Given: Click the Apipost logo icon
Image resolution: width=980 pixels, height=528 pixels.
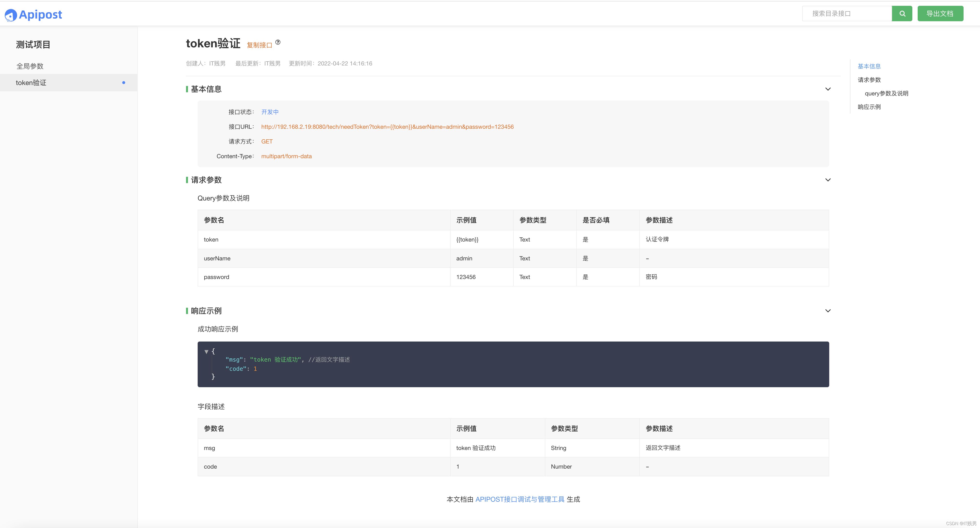Looking at the screenshot, I should point(11,15).
